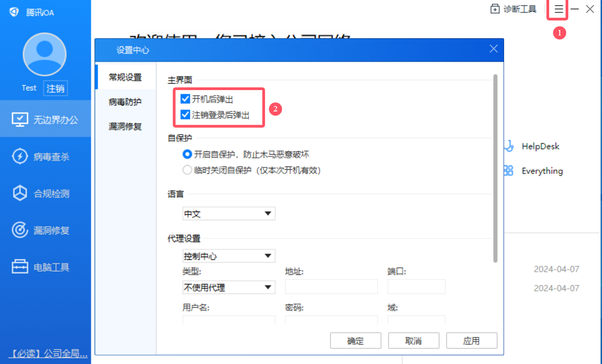The width and height of the screenshot is (602, 364).
Task: Switch to the 漏洞修复 settings tab
Action: (x=125, y=126)
